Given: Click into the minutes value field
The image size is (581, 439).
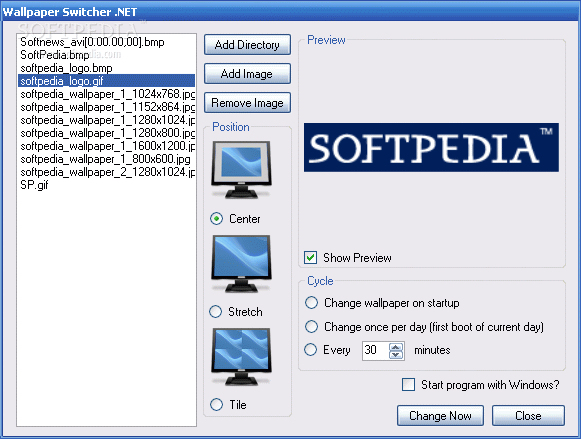Looking at the screenshot, I should click(375, 350).
